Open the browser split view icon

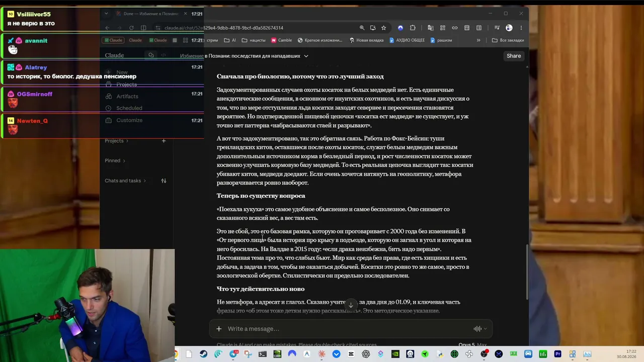point(143,28)
